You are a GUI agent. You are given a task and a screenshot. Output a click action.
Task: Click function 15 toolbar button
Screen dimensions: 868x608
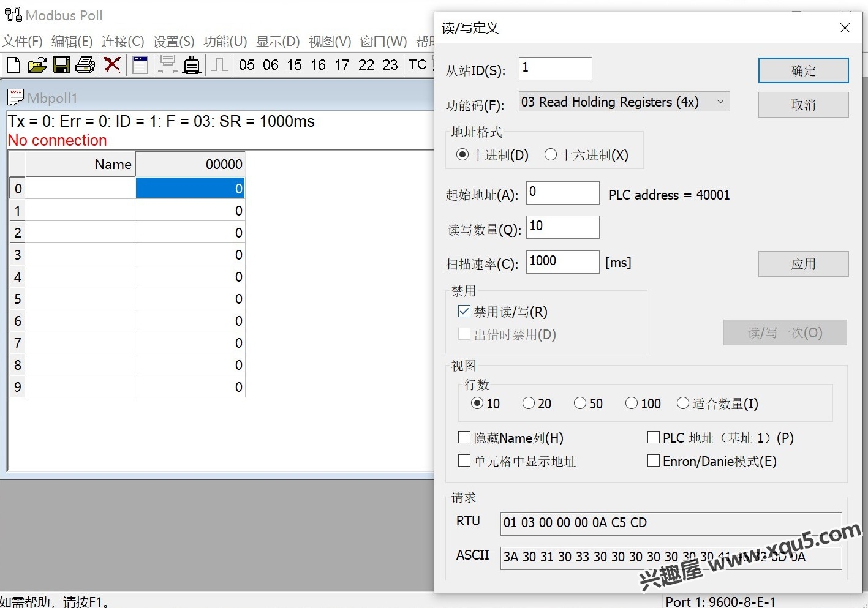click(295, 65)
